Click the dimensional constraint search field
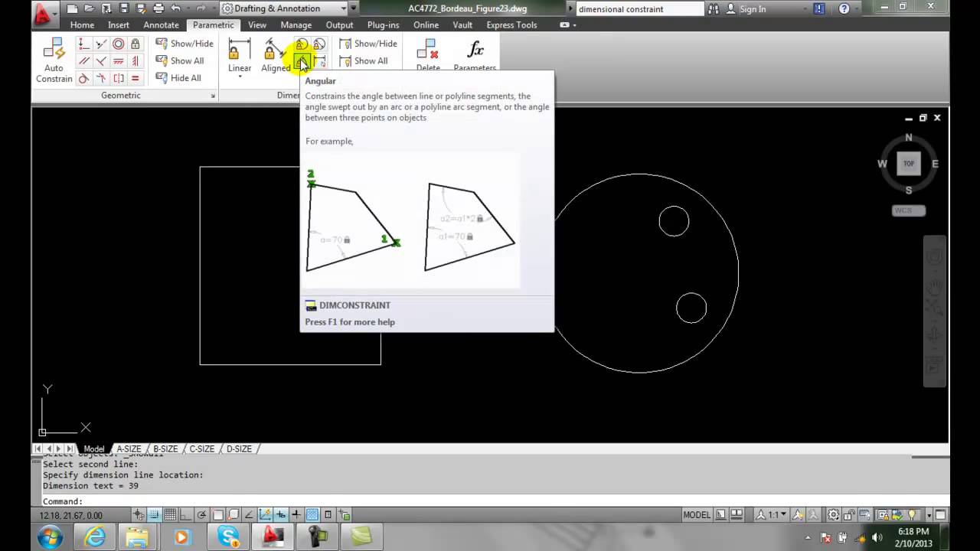The height and width of the screenshot is (551, 980). click(x=639, y=9)
